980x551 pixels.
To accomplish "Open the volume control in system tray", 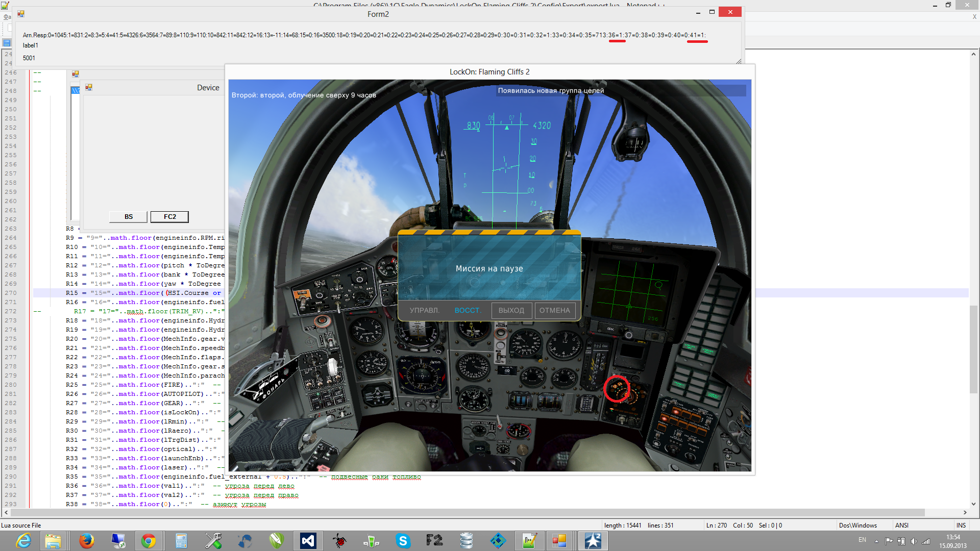I will click(914, 541).
